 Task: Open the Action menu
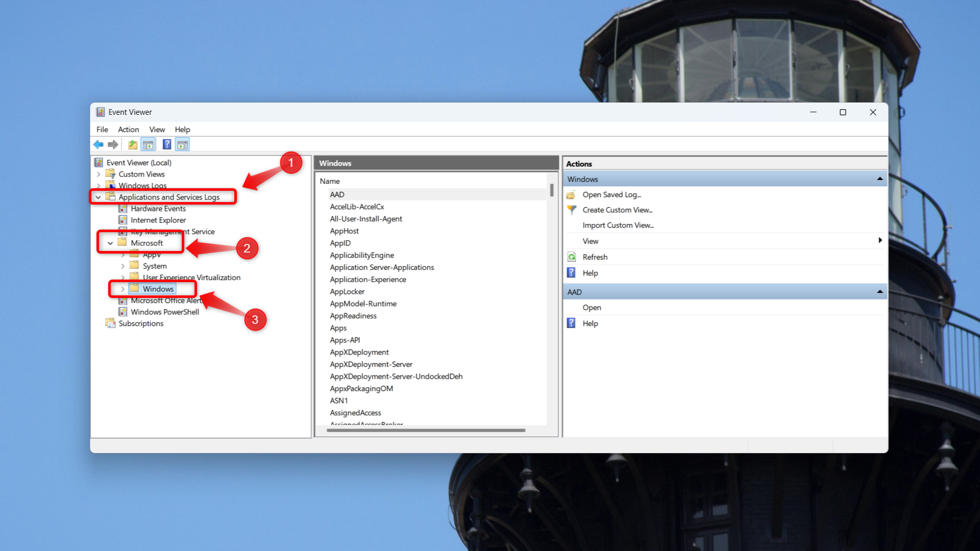[128, 130]
